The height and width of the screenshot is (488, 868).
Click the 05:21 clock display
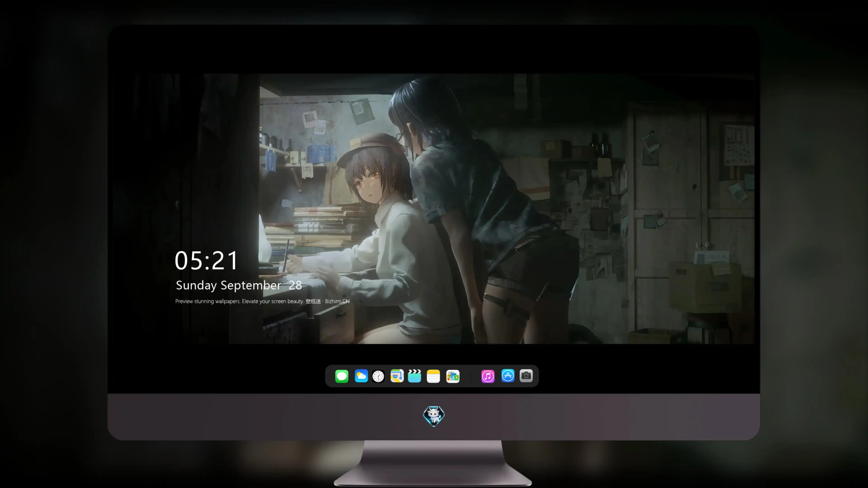pyautogui.click(x=206, y=260)
